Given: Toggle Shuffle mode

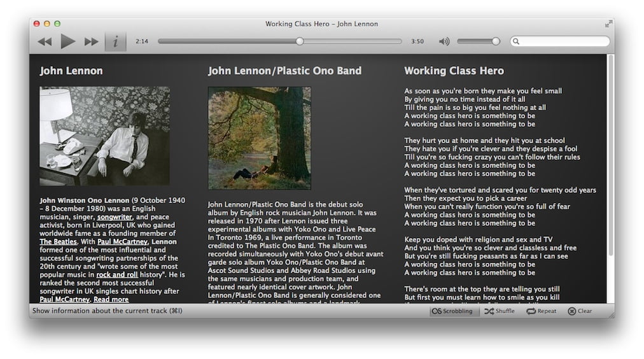Looking at the screenshot, I should click(500, 311).
